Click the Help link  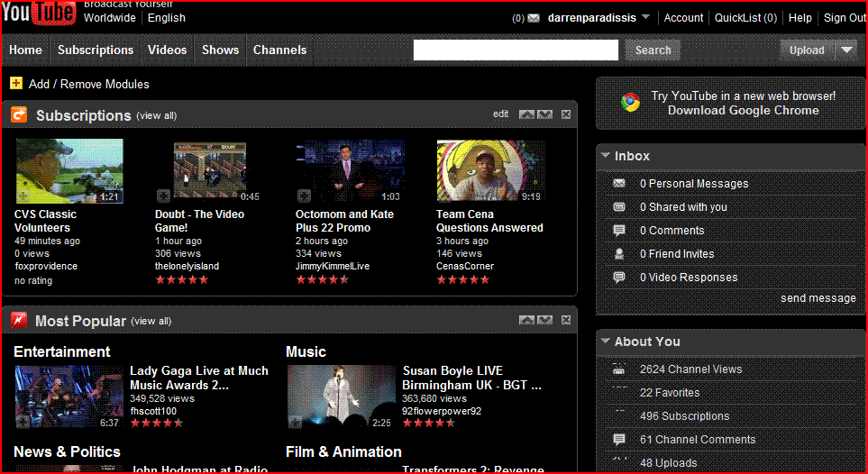coord(799,18)
